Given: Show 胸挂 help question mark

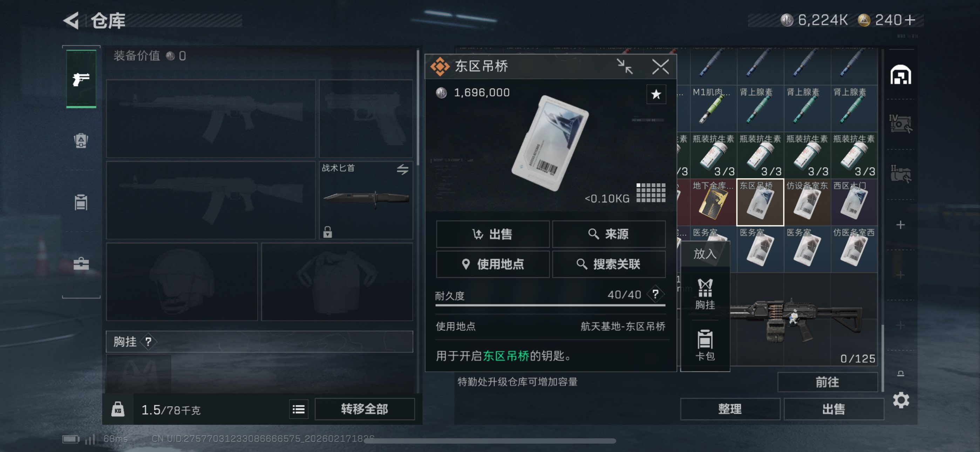Looking at the screenshot, I should point(148,342).
